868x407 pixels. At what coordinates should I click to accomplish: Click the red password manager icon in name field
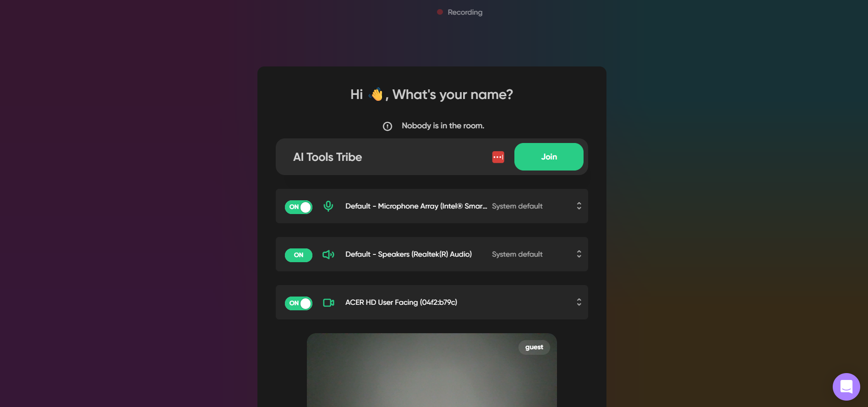coord(498,157)
